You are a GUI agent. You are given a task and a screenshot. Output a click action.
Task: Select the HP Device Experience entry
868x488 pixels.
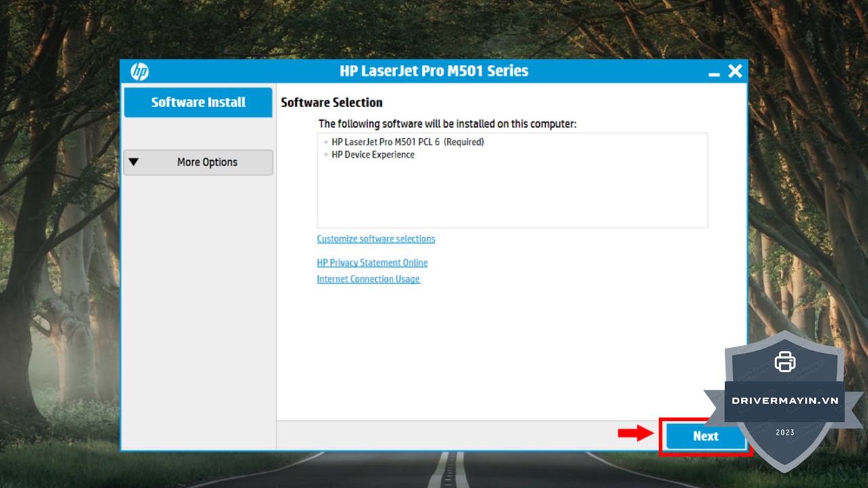tap(372, 155)
